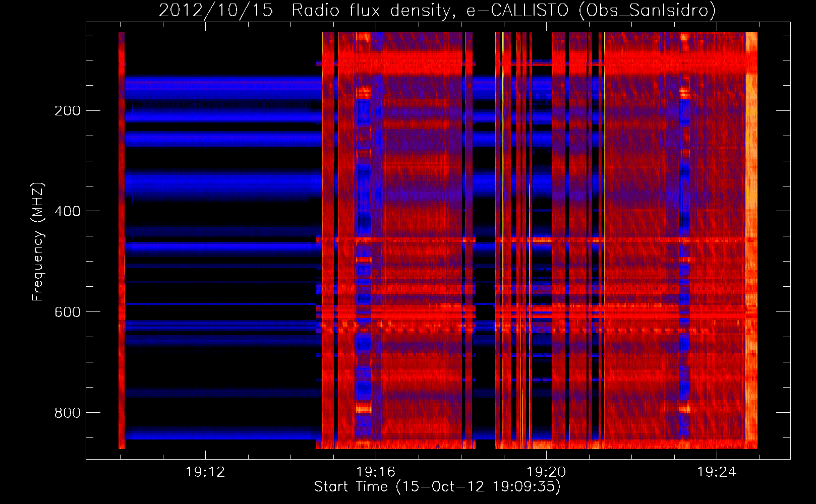Click the '19:16' time tick label

[x=376, y=472]
